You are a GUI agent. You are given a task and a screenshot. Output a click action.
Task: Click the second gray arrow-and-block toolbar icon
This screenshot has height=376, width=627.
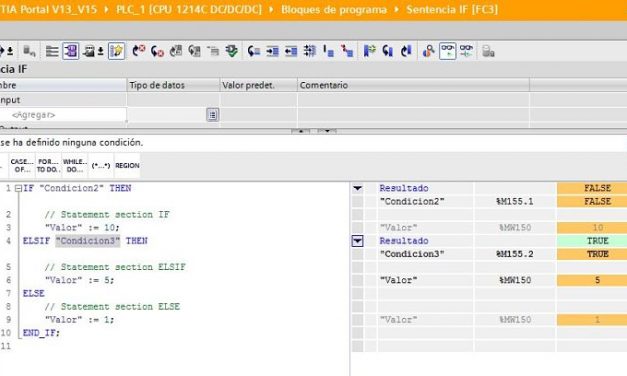coord(194,51)
